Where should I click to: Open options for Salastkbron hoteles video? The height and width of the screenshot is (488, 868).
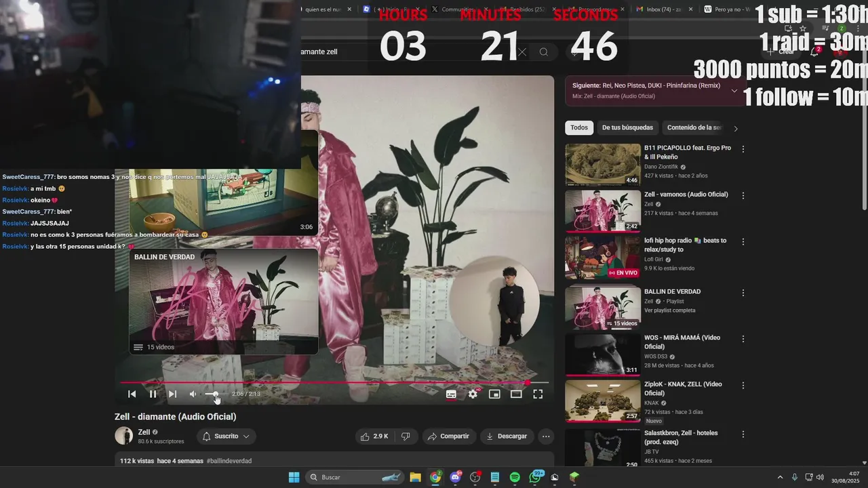click(743, 434)
